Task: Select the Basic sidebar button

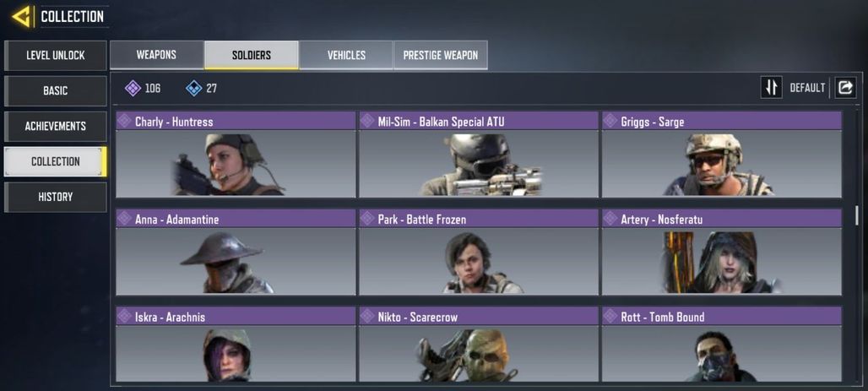Action: click(x=56, y=91)
